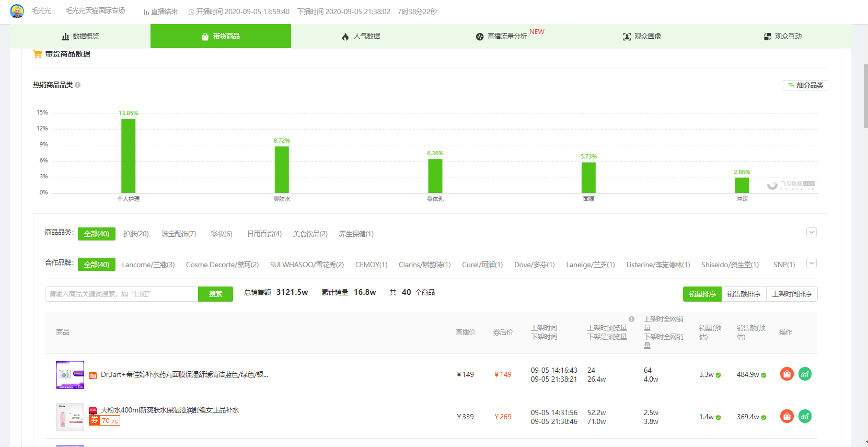Click info icon above 上架时浏览量 header
Image resolution: width=868 pixels, height=447 pixels.
(x=631, y=319)
